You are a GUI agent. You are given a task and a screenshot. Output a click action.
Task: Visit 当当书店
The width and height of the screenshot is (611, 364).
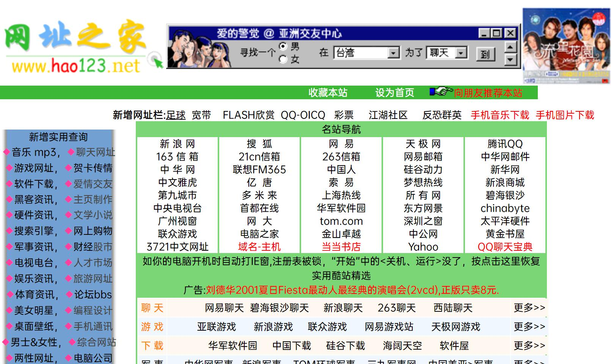[x=341, y=247]
